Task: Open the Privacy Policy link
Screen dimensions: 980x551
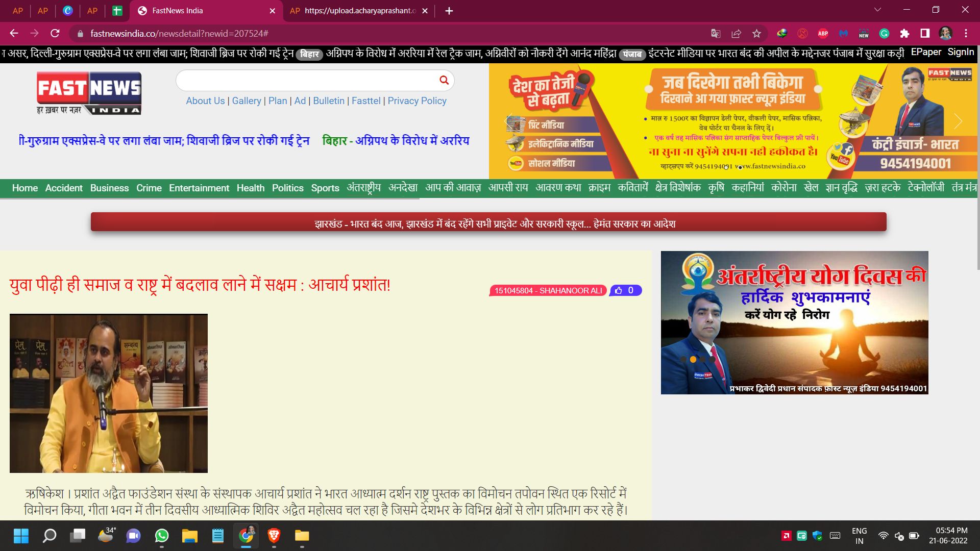Action: tap(416, 101)
